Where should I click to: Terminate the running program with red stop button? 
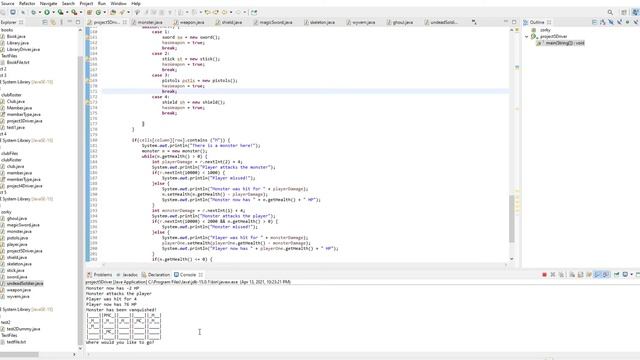click(x=544, y=275)
